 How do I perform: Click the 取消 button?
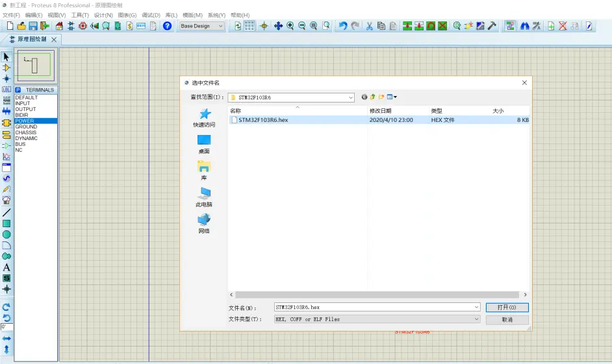[507, 320]
